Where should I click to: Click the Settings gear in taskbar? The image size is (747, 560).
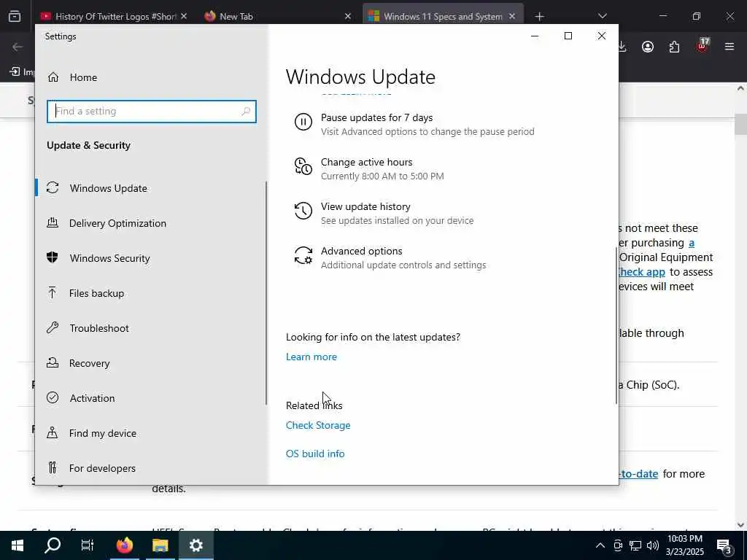[x=196, y=545]
